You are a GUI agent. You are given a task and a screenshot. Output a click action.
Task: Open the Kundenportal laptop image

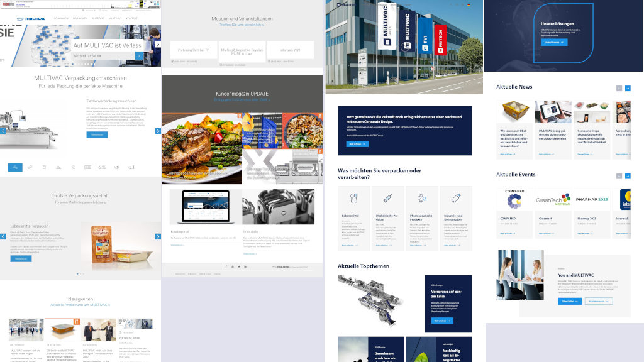pos(206,206)
